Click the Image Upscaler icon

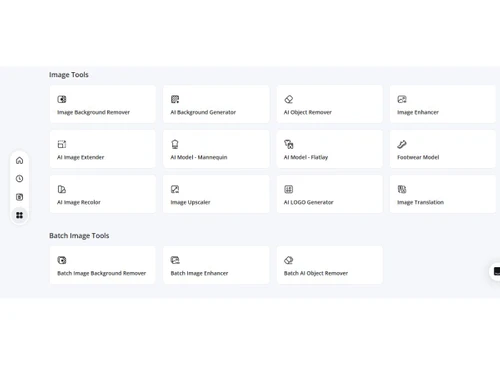pos(175,189)
